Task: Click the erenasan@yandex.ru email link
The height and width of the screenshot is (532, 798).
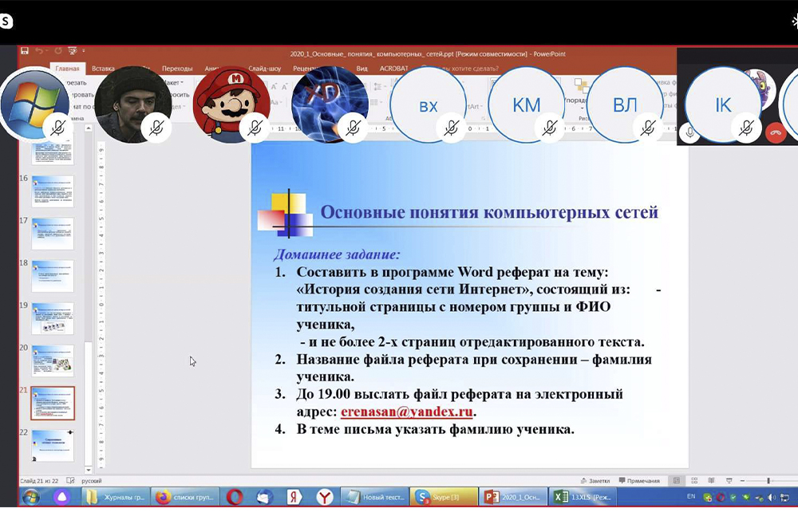Action: click(407, 412)
